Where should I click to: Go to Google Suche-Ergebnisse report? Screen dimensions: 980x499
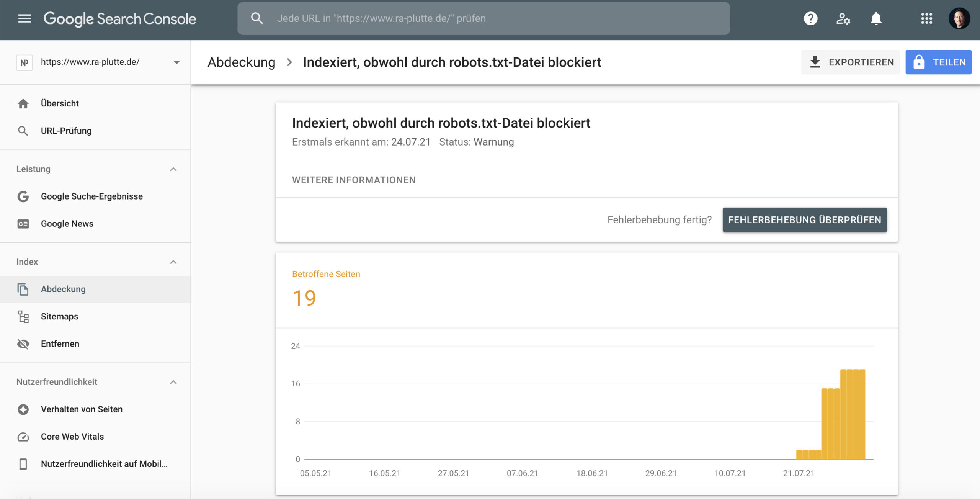[91, 196]
